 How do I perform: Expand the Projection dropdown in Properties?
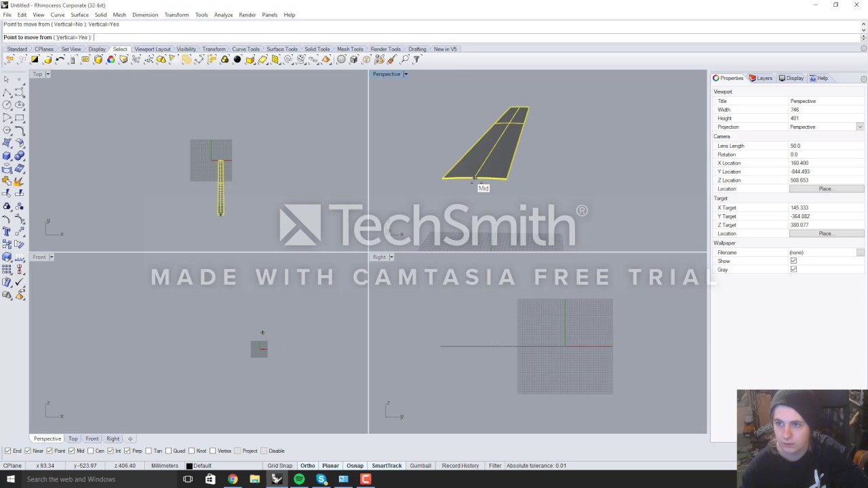(x=860, y=127)
